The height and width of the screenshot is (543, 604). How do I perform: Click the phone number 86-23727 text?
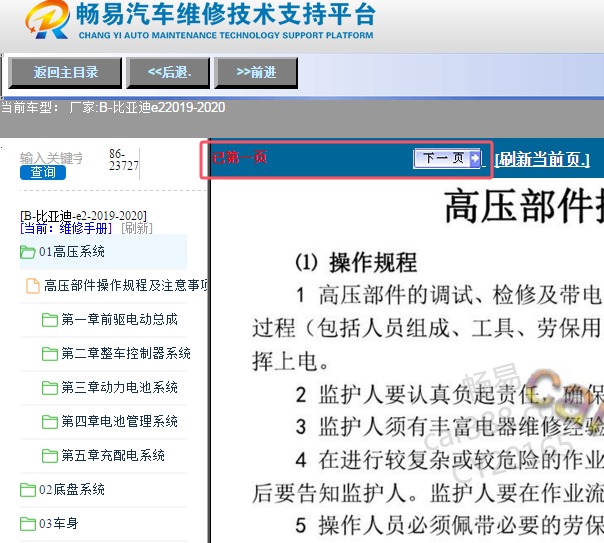[x=123, y=159]
